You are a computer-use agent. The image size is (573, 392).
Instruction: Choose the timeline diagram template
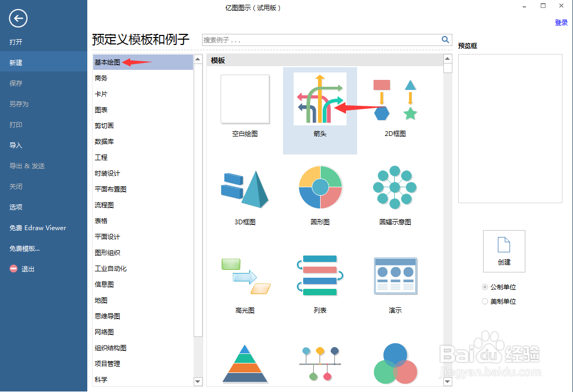coord(320,363)
